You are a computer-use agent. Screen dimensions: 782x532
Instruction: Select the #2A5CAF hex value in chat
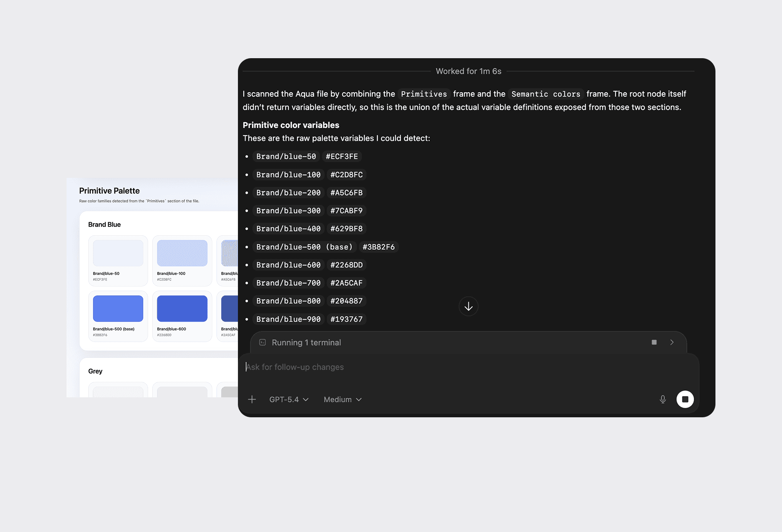[346, 283]
